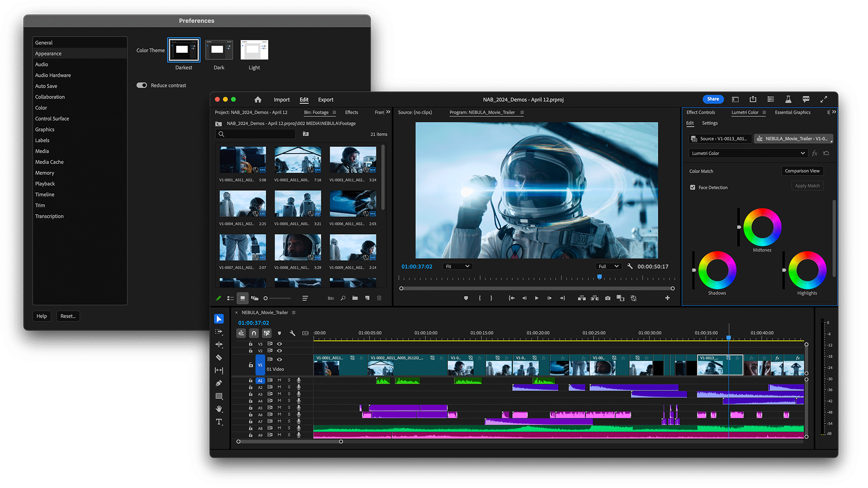Click the Apply Match button

tap(807, 186)
